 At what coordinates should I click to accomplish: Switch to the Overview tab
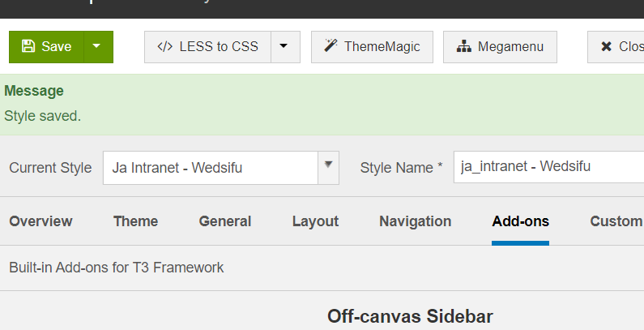[x=41, y=221]
